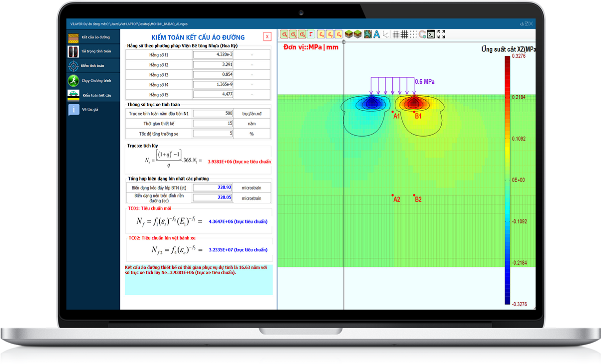Click the epsilon-x strain icon

321,34
